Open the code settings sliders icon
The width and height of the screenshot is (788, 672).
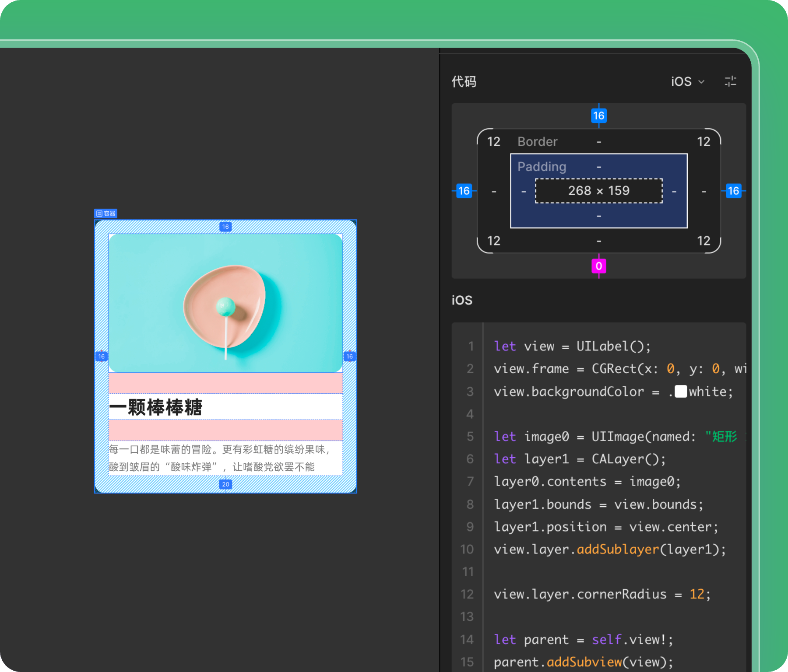[x=730, y=81]
